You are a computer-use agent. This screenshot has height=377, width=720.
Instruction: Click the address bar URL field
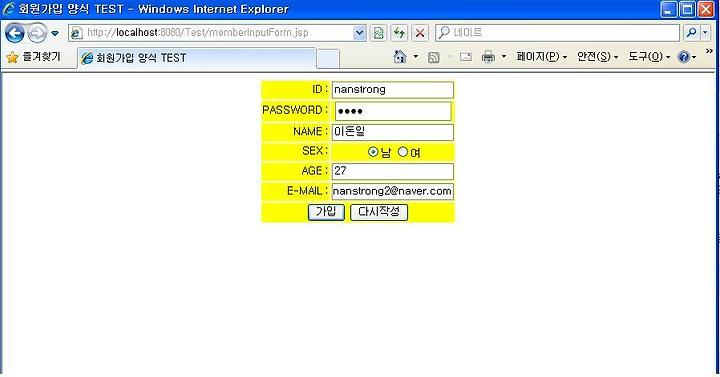pyautogui.click(x=218, y=33)
